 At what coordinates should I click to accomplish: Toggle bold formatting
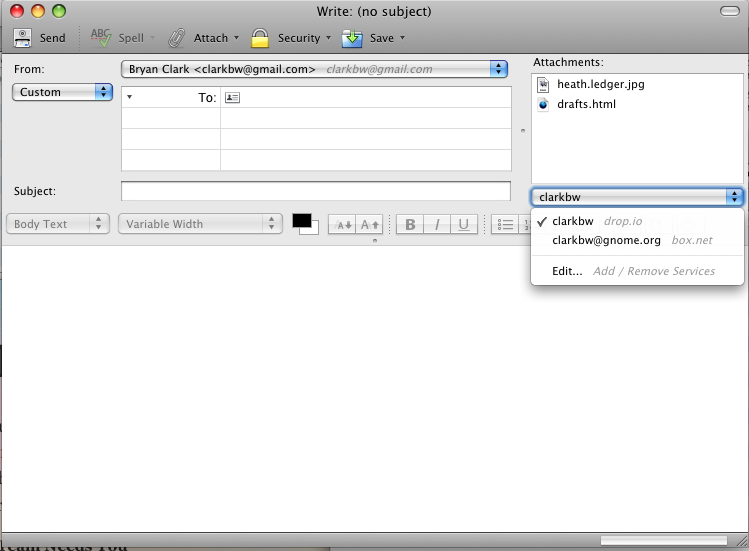[x=410, y=224]
